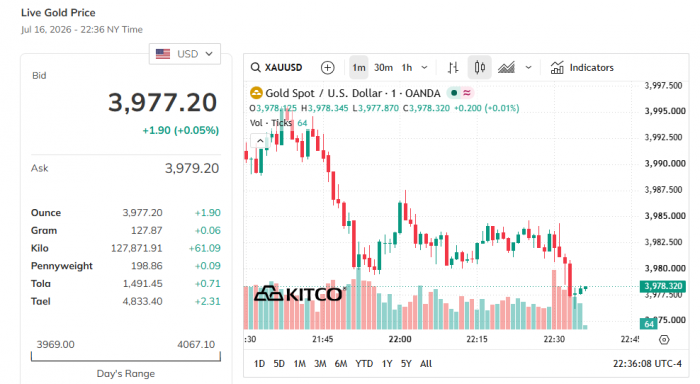Expand more chart styles chevron
This screenshot has height=384, width=700.
click(x=529, y=67)
